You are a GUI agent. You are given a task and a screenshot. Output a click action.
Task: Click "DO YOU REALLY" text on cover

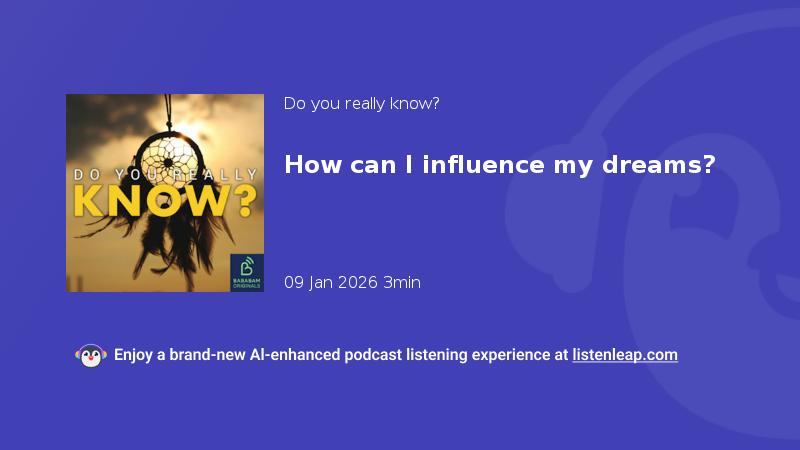coord(166,174)
